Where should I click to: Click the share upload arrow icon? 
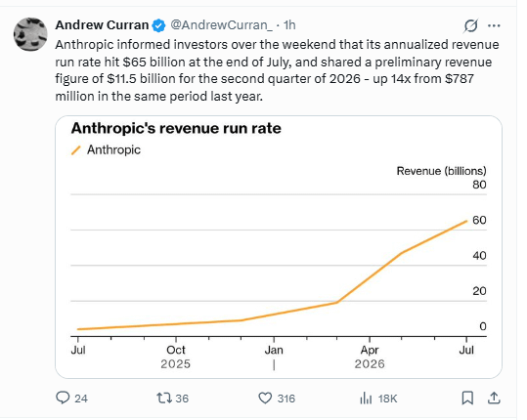pyautogui.click(x=494, y=398)
